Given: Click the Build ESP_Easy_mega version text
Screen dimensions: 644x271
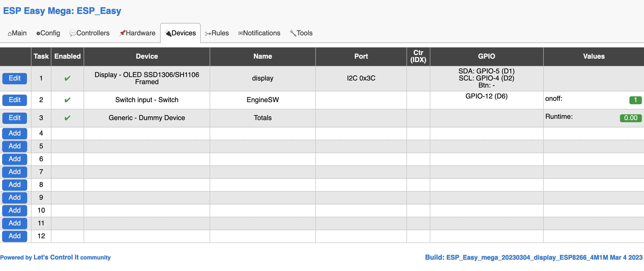Looking at the screenshot, I should point(534,258).
